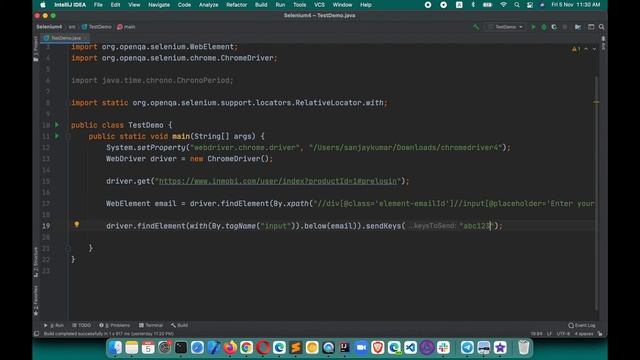Open Project Structure toolbar icon
Image resolution: width=640 pixels, height=360 pixels.
click(x=578, y=27)
